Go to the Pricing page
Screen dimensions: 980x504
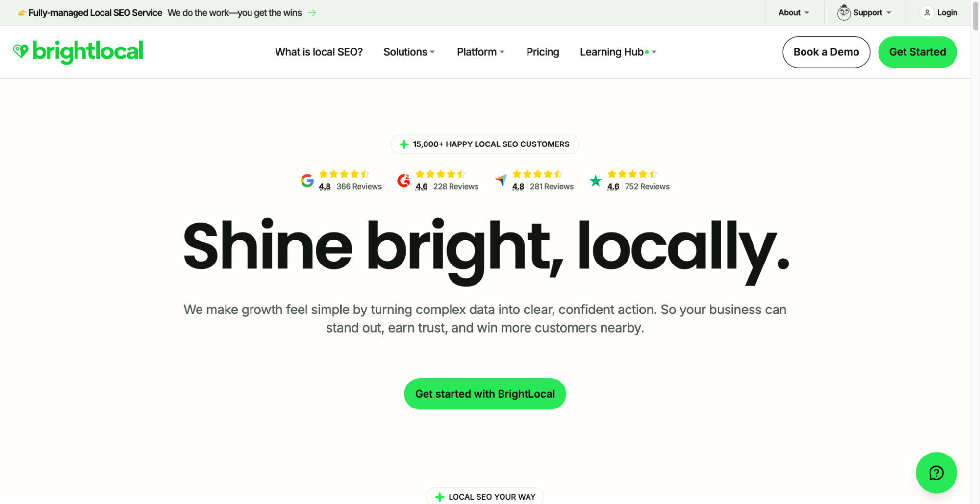543,52
